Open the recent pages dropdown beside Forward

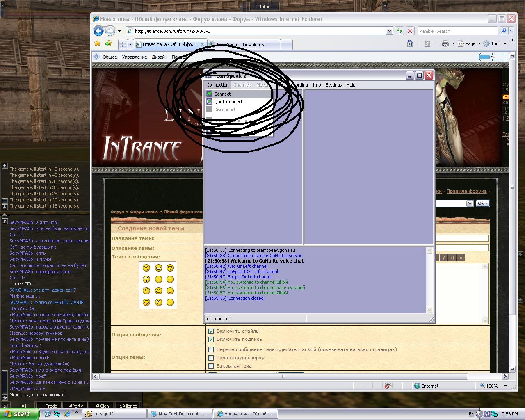click(x=119, y=31)
